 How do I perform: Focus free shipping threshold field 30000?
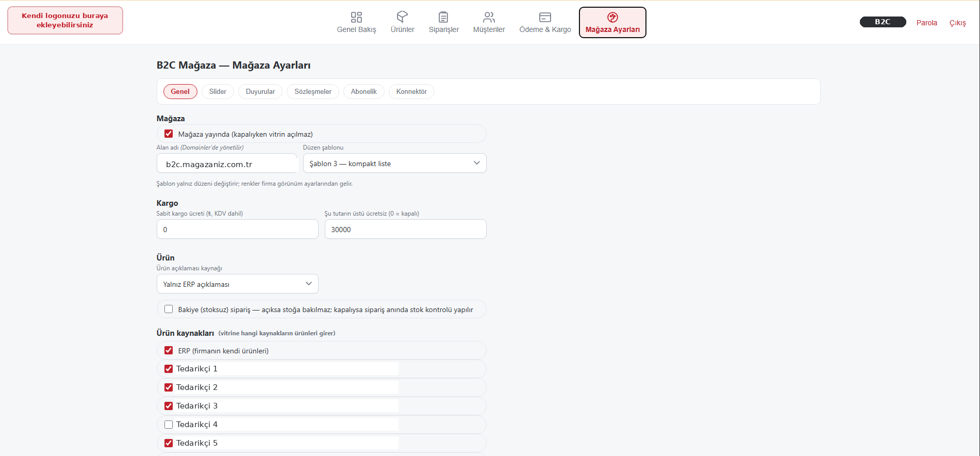point(405,229)
